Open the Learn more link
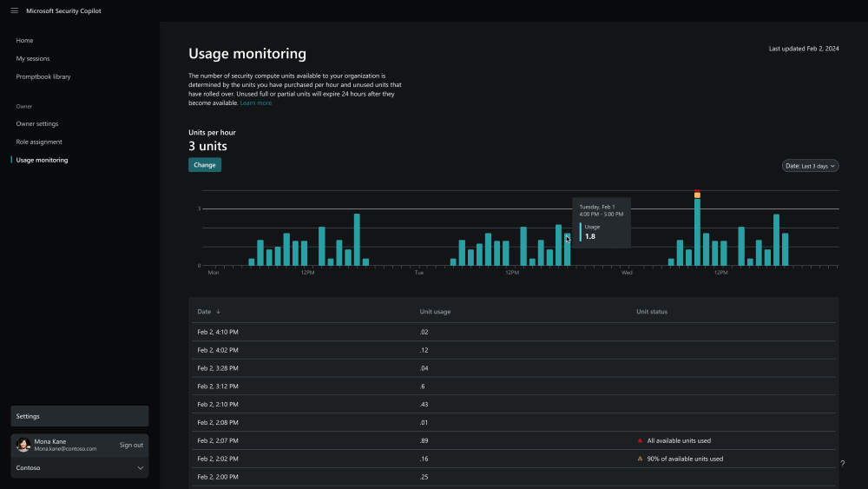Image resolution: width=868 pixels, height=489 pixels. tap(256, 102)
